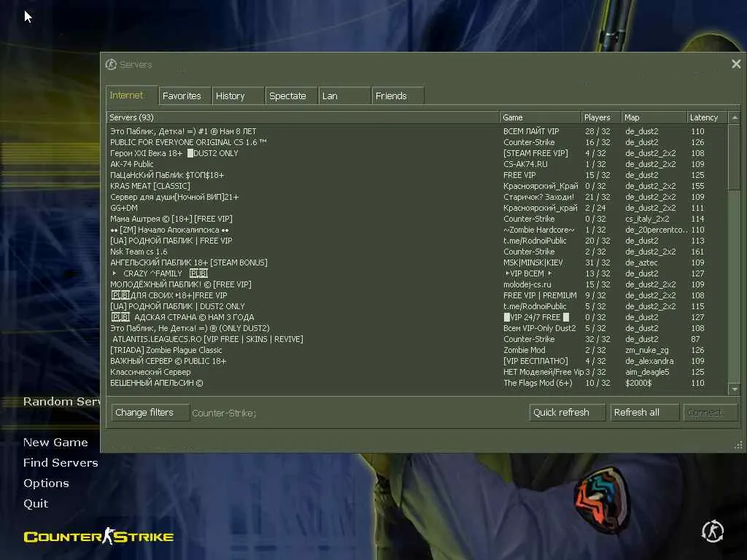Select the Spectate tab

(x=292, y=96)
